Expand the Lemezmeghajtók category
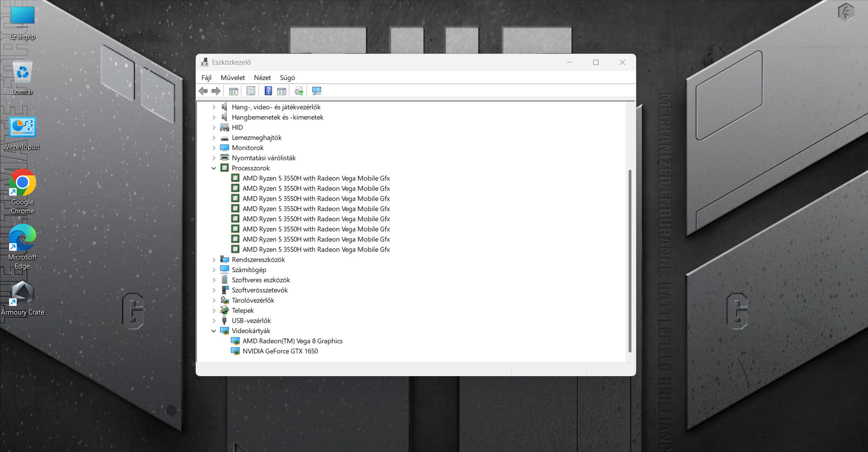Image resolution: width=868 pixels, height=452 pixels. (x=214, y=137)
